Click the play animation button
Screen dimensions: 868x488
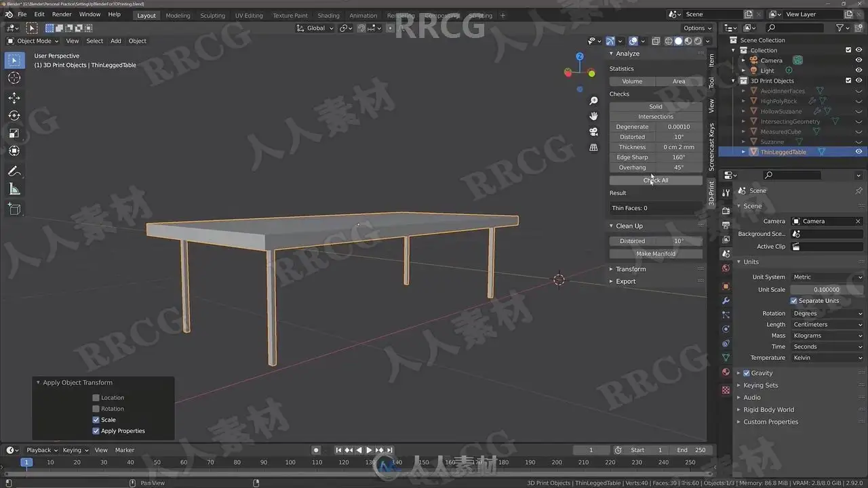[x=369, y=450]
